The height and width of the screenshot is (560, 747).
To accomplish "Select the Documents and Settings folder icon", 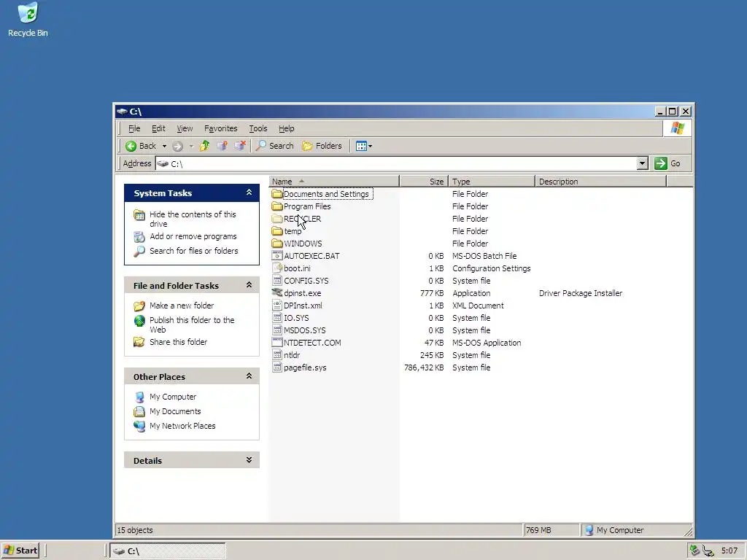I will 276,194.
